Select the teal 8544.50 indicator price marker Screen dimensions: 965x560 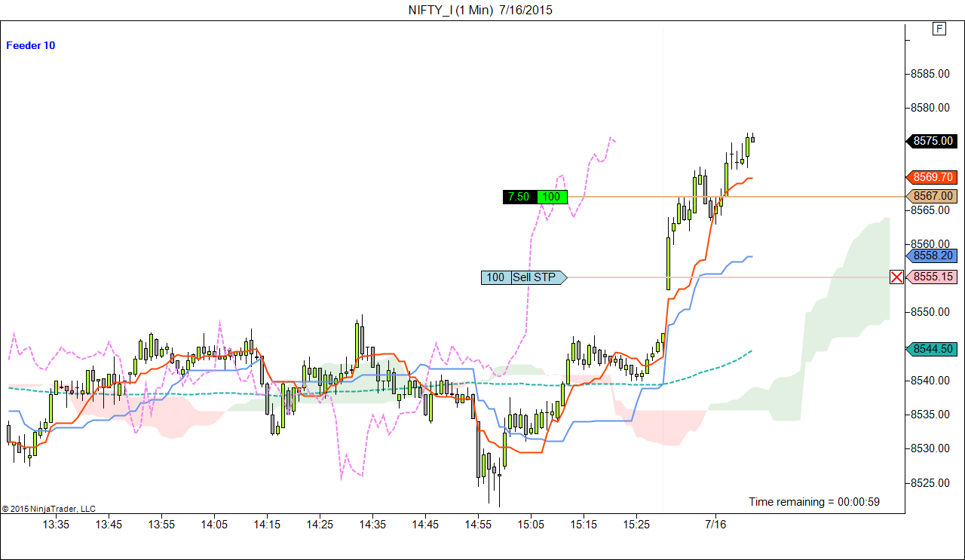click(x=930, y=349)
